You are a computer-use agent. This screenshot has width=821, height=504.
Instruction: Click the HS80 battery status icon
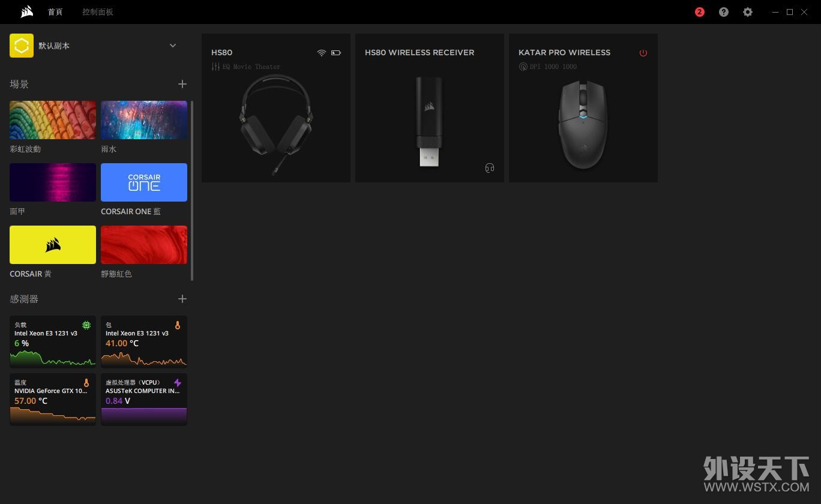click(x=336, y=53)
